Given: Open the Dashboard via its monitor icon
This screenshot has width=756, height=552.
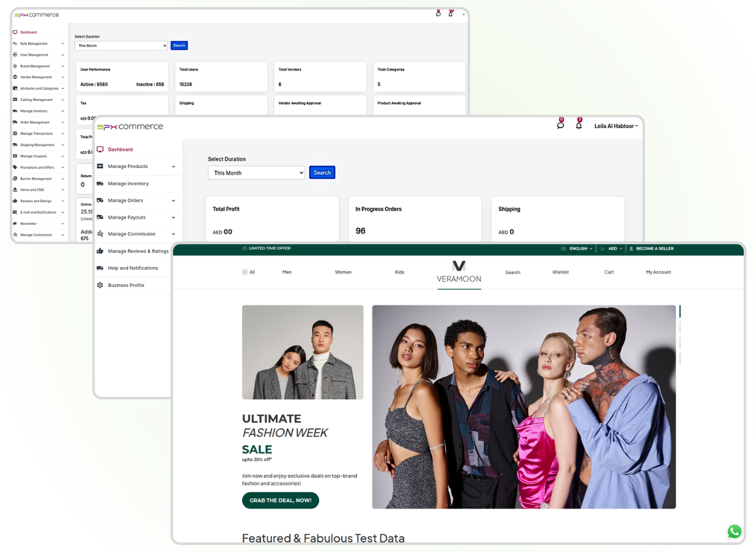Looking at the screenshot, I should point(100,149).
